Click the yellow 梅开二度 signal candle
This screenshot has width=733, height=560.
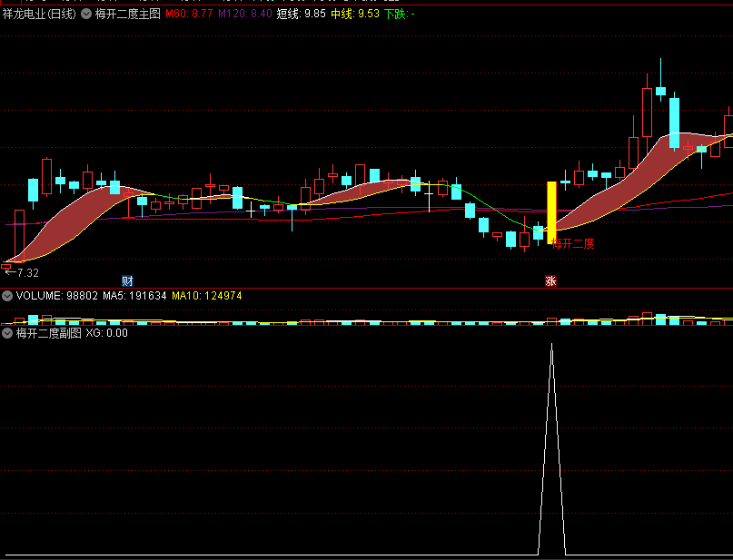pos(551,212)
